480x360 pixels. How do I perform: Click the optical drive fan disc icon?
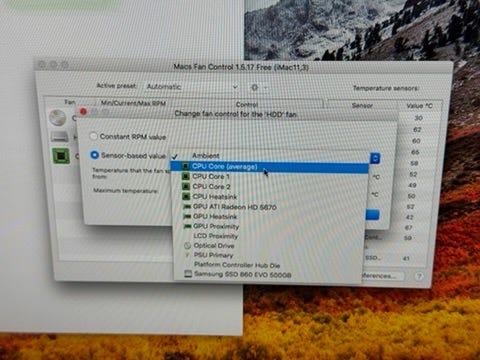58,118
